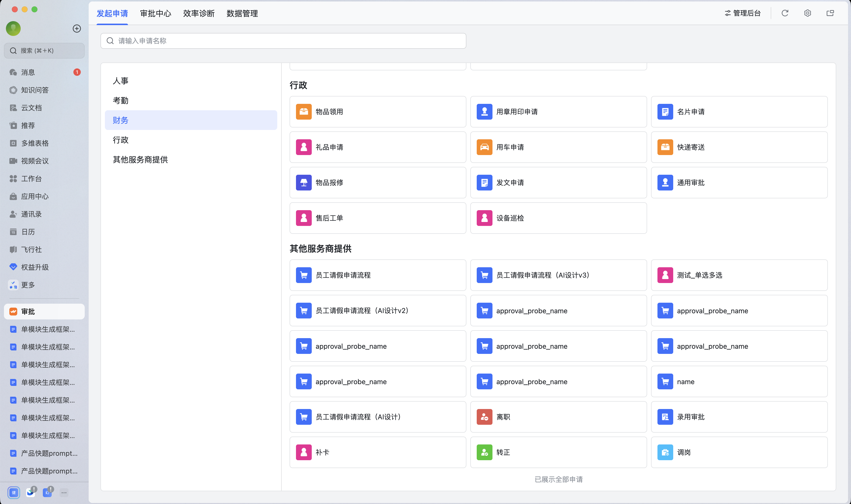Open 知识问答 in the sidebar
This screenshot has width=851, height=504.
click(44, 90)
